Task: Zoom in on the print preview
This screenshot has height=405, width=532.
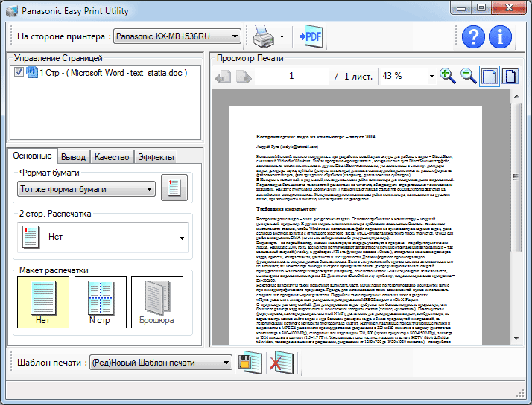Action: (x=447, y=76)
